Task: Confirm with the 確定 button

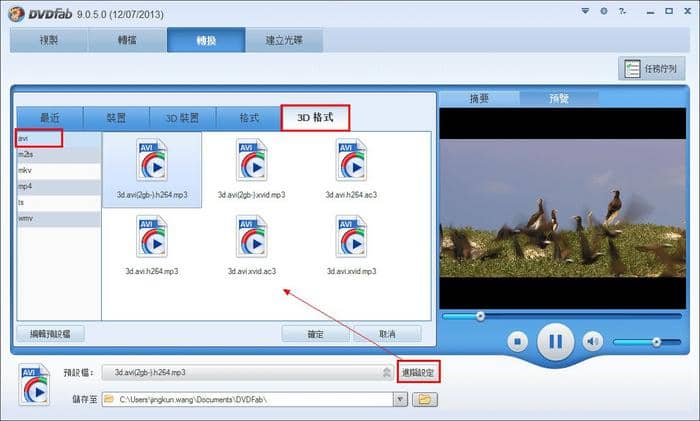Action: (x=316, y=334)
